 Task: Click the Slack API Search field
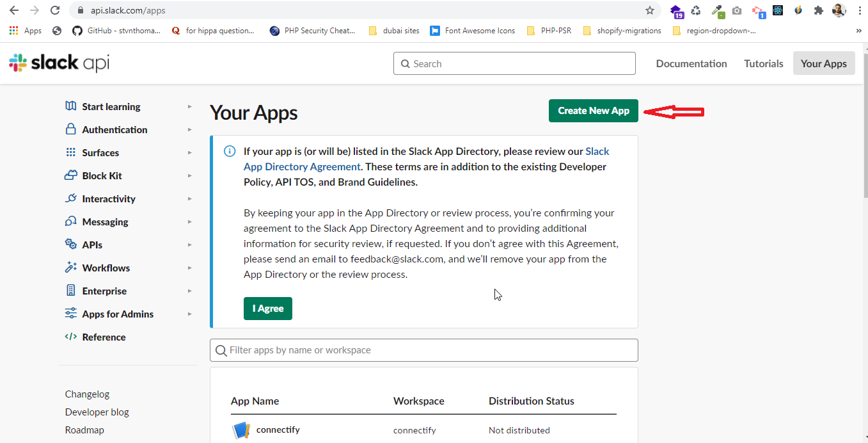[514, 63]
